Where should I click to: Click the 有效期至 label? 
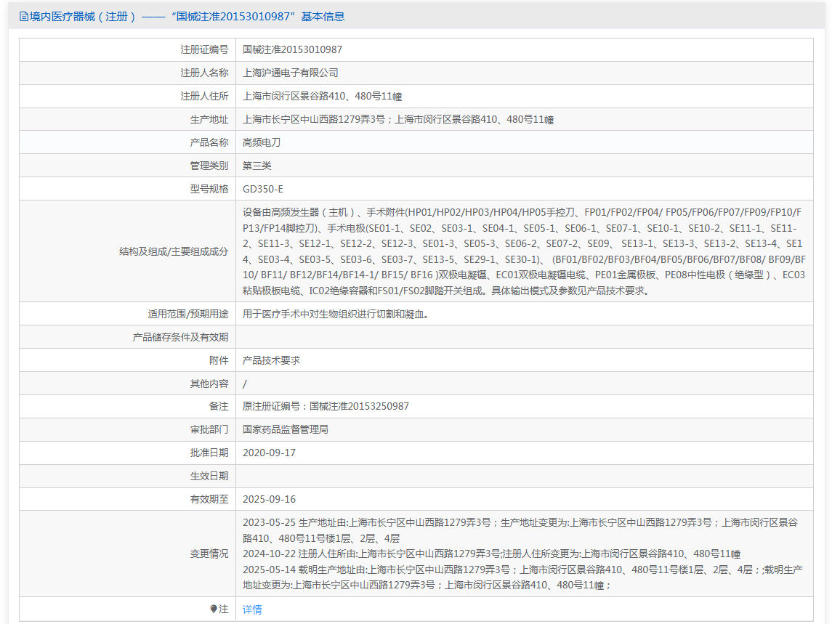coord(209,499)
